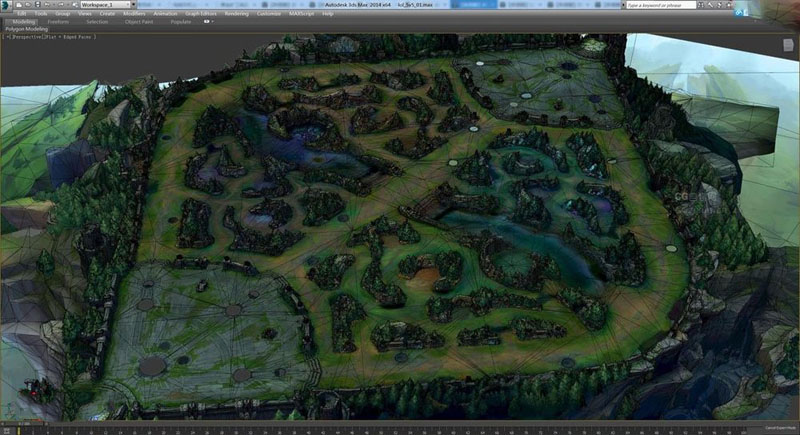Image resolution: width=800 pixels, height=435 pixels.
Task: Click the Undo arrow icon
Action: click(x=47, y=5)
